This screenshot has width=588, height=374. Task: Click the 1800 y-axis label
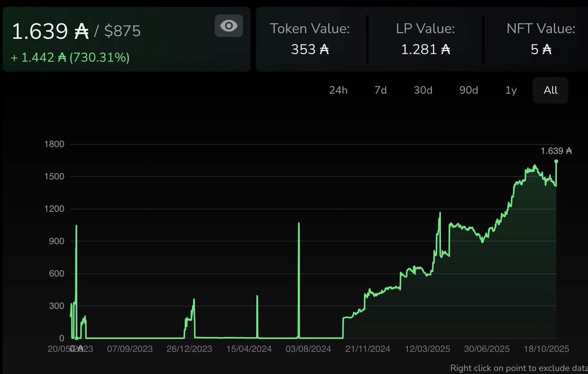pos(54,144)
